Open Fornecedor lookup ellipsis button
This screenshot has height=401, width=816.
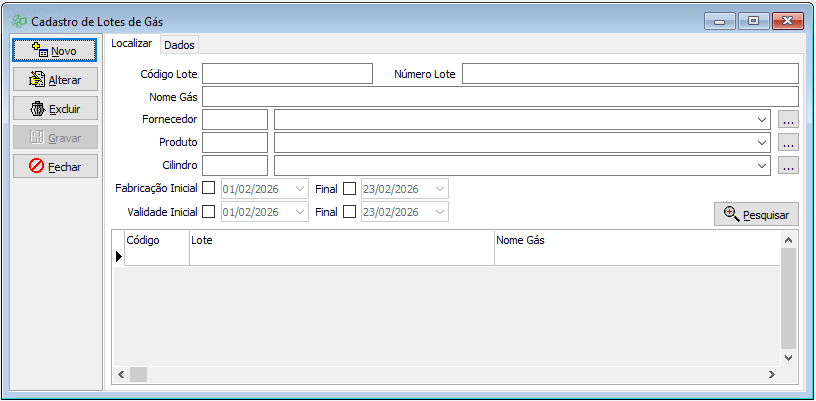[x=788, y=120]
